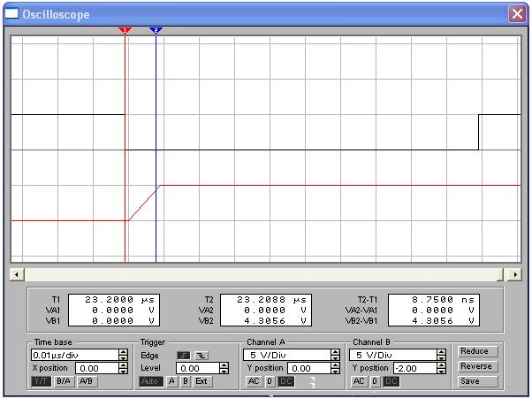
Task: Set Channel B coupling to DC
Action: pyautogui.click(x=391, y=381)
